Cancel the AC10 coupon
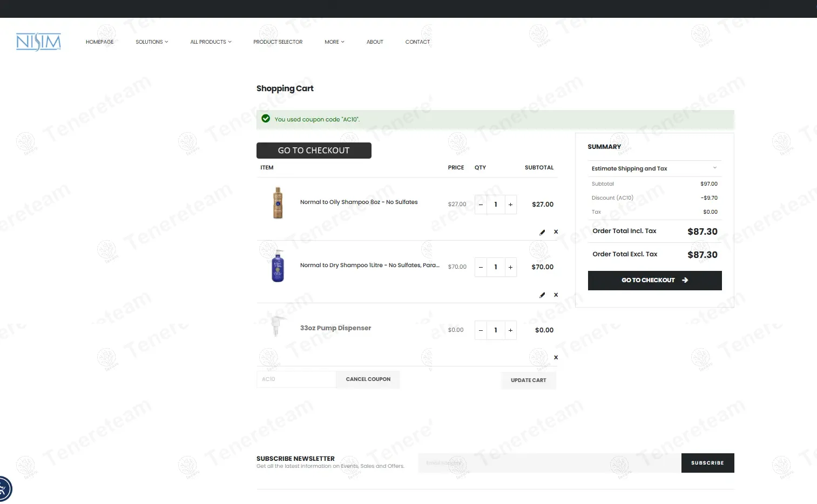This screenshot has width=817, height=504. pos(368,379)
